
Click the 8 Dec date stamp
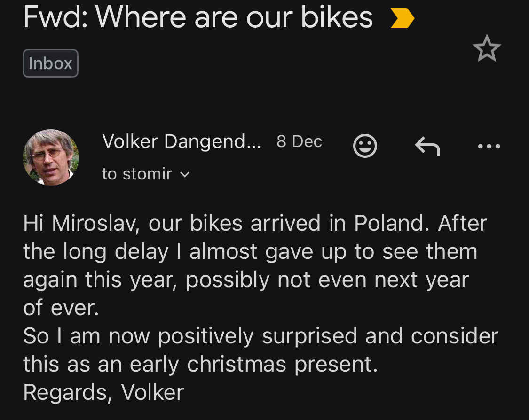(299, 141)
